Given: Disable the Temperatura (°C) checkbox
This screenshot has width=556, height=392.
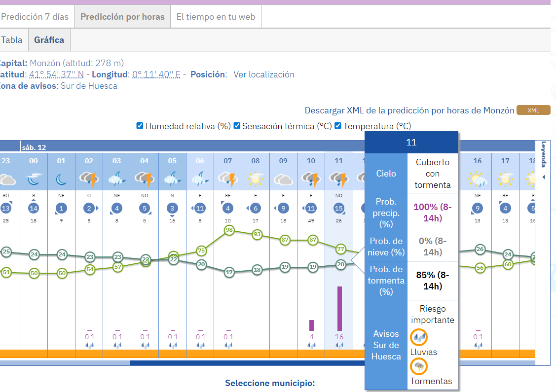Looking at the screenshot, I should [x=338, y=126].
